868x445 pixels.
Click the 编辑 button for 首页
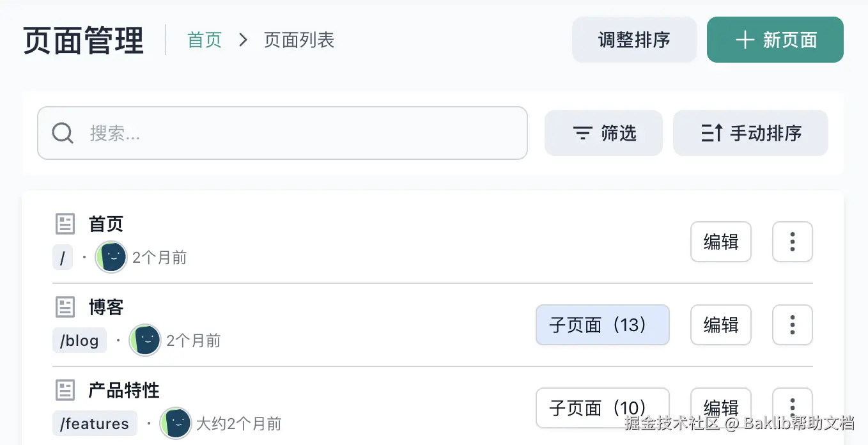point(721,242)
